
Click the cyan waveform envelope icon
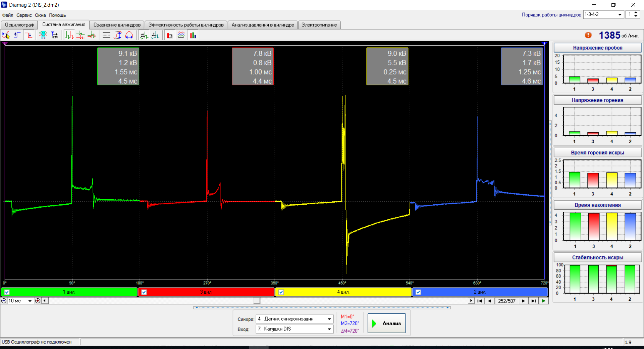(43, 35)
